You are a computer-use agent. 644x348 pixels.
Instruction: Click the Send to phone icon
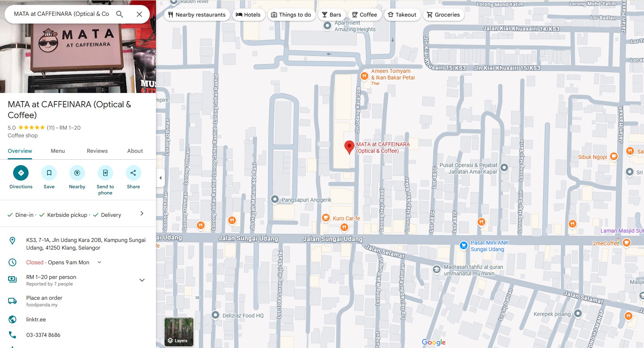105,173
